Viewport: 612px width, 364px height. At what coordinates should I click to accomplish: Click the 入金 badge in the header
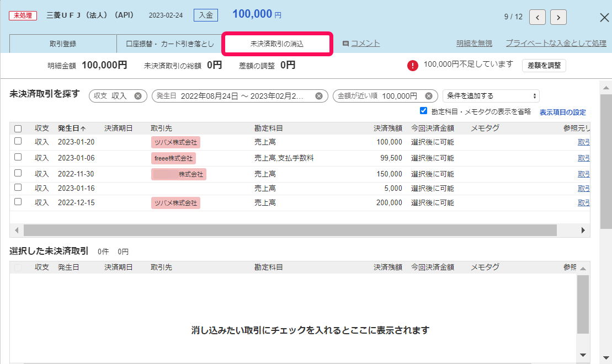[x=206, y=15]
